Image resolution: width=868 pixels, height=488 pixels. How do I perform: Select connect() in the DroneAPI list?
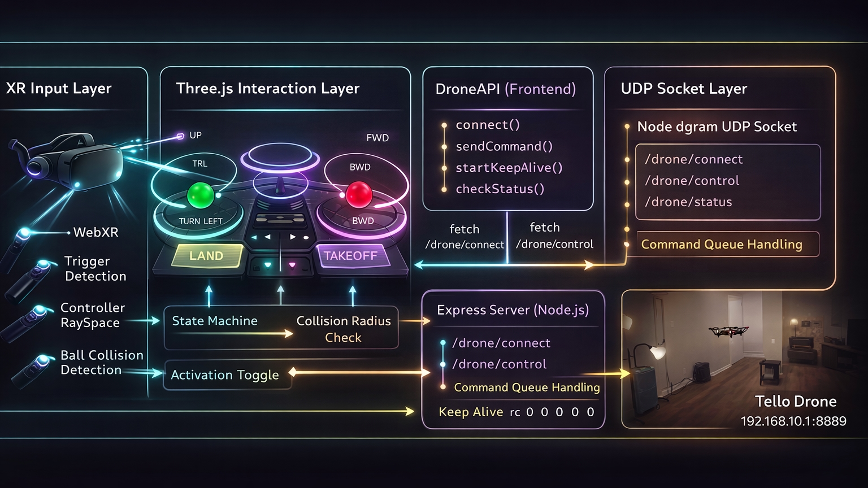[x=487, y=125]
